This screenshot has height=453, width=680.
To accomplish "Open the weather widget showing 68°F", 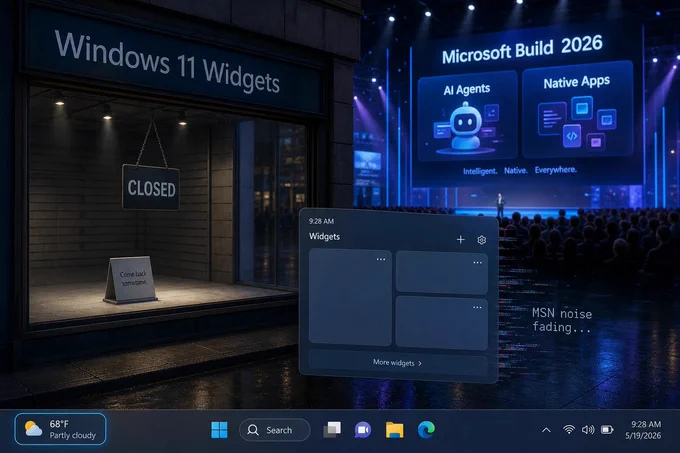I will 60,429.
